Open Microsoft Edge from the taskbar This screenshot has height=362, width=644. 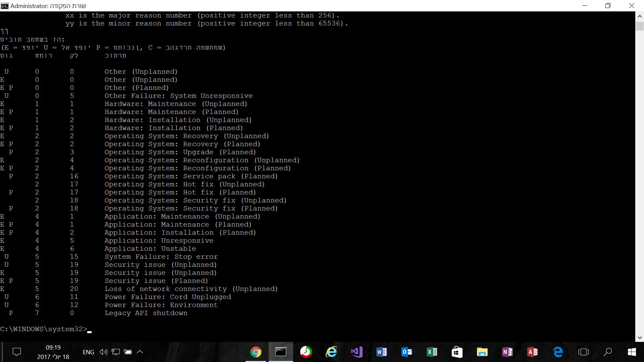click(x=558, y=352)
